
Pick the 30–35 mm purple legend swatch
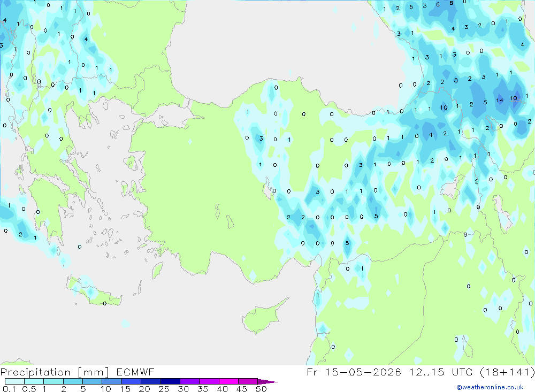[x=189, y=381]
